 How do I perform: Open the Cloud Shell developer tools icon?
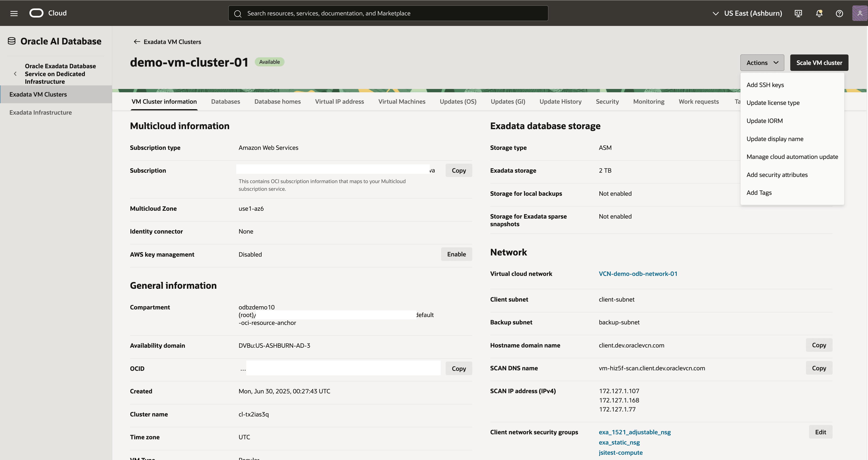tap(798, 13)
